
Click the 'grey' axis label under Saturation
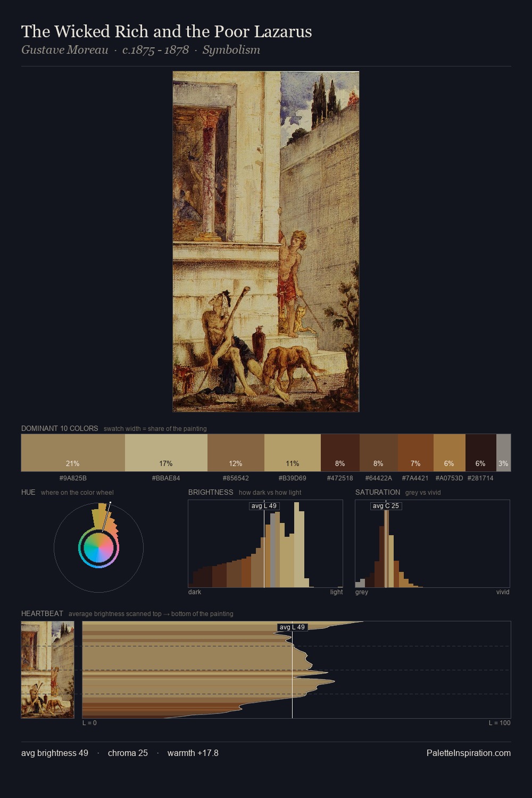click(362, 592)
